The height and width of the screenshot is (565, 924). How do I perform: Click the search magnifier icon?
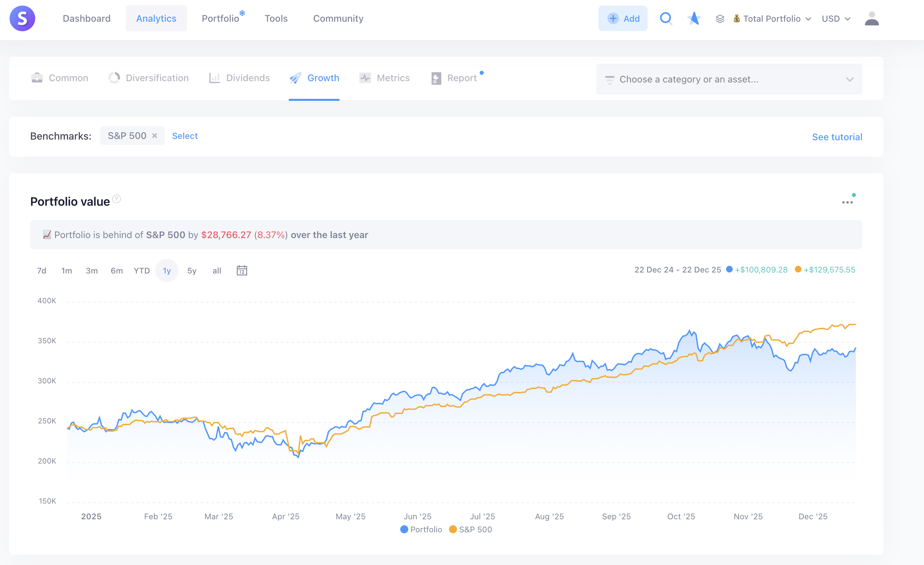[666, 18]
